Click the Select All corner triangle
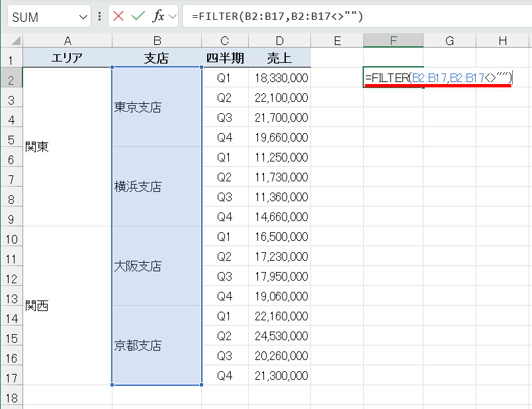The height and width of the screenshot is (409, 532). coord(15,41)
